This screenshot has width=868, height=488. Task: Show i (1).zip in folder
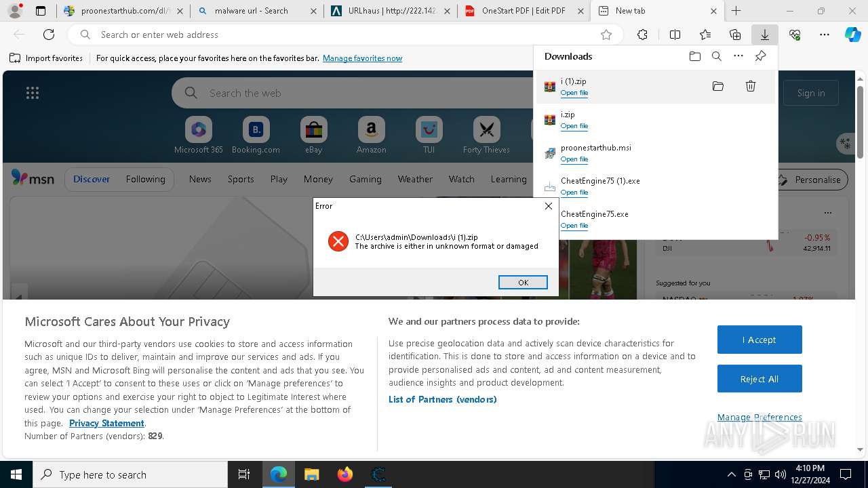[718, 86]
